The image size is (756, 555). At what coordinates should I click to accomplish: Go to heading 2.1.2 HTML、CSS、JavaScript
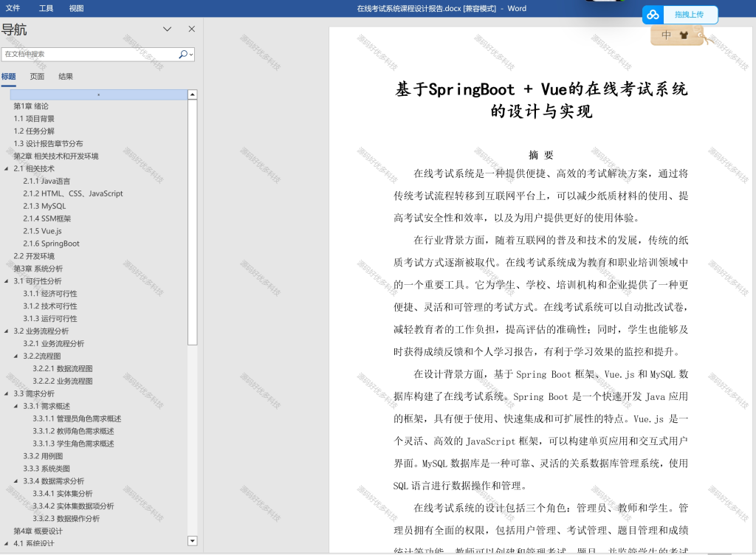(x=73, y=193)
